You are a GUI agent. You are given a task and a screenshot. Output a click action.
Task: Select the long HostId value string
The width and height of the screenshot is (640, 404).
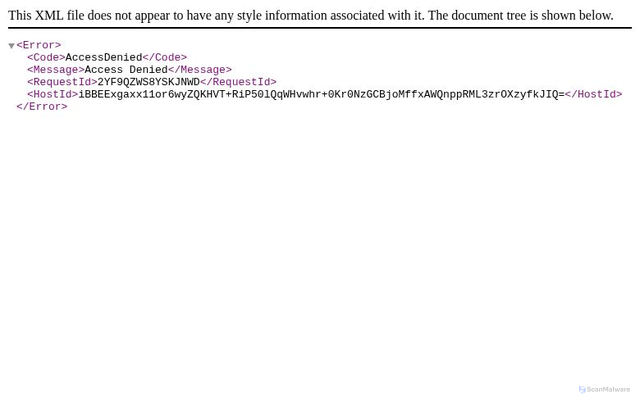[320, 94]
